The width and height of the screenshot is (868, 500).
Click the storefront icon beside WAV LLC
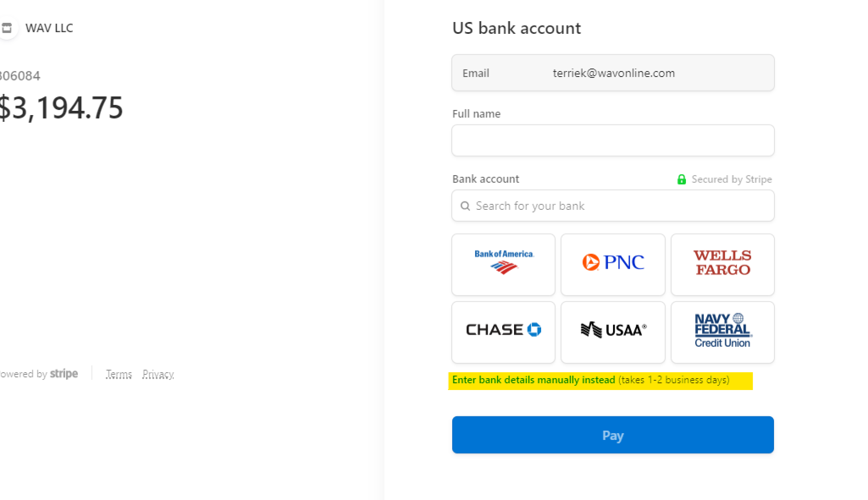[x=6, y=28]
